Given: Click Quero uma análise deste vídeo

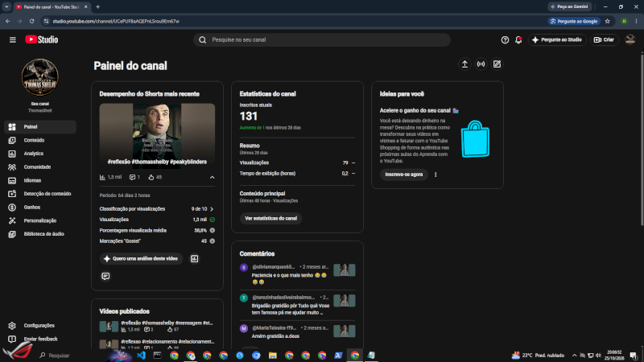Looking at the screenshot, I should click(141, 258).
